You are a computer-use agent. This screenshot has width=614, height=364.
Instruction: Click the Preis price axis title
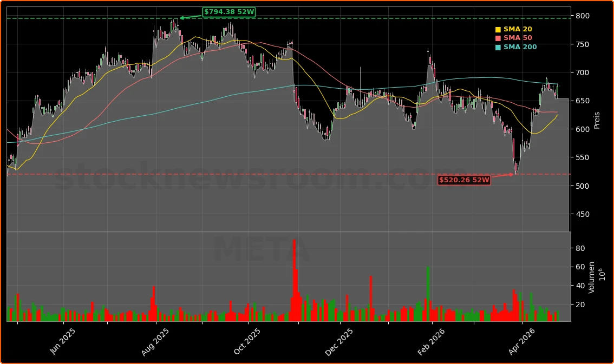click(x=597, y=120)
